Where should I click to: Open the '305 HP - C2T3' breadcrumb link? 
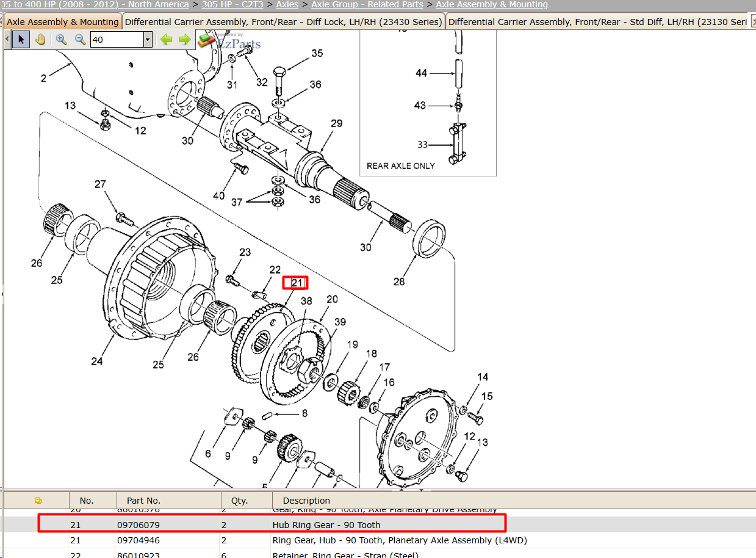click(x=232, y=4)
